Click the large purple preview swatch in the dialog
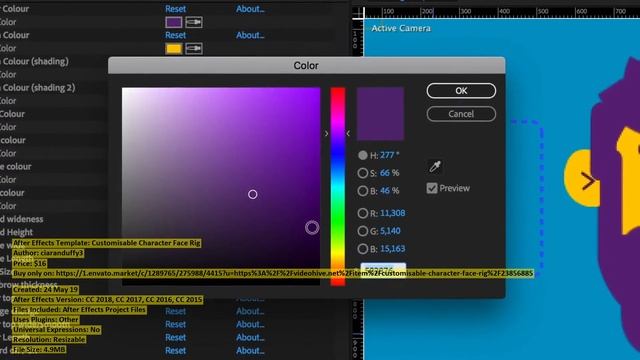This screenshot has width=640, height=360. pyautogui.click(x=380, y=113)
